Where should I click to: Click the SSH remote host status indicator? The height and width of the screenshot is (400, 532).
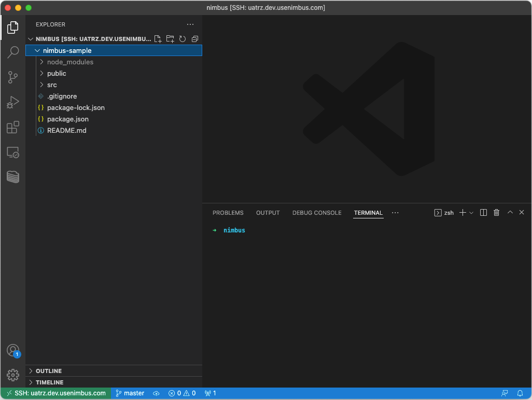(x=56, y=393)
